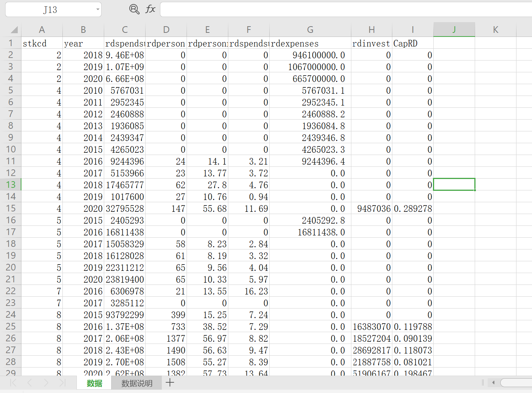Image resolution: width=532 pixels, height=393 pixels.
Task: Click the cell showing 147
Action: tap(166, 208)
